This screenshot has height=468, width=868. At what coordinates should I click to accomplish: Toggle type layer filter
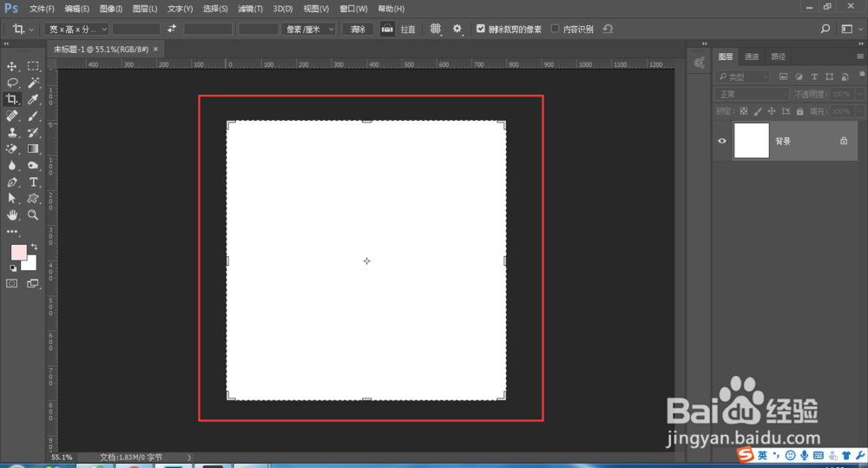coord(814,77)
